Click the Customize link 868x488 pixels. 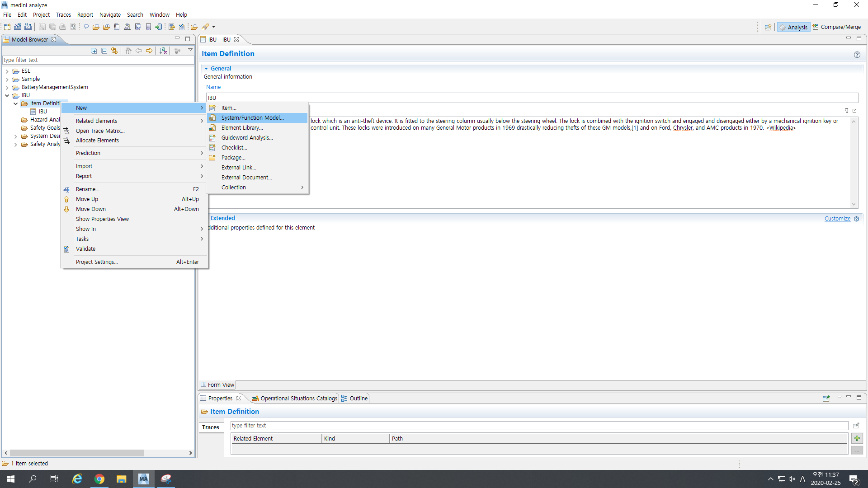tap(837, 219)
